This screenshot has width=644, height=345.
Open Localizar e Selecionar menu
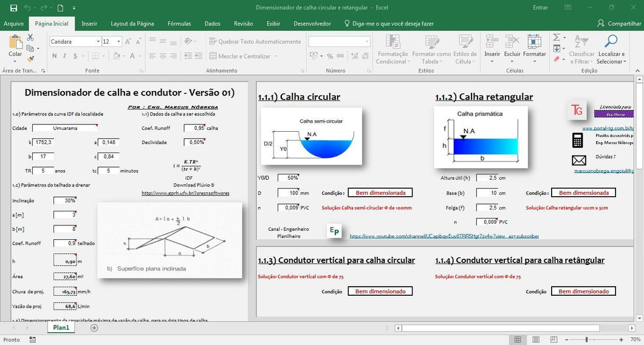click(x=612, y=49)
